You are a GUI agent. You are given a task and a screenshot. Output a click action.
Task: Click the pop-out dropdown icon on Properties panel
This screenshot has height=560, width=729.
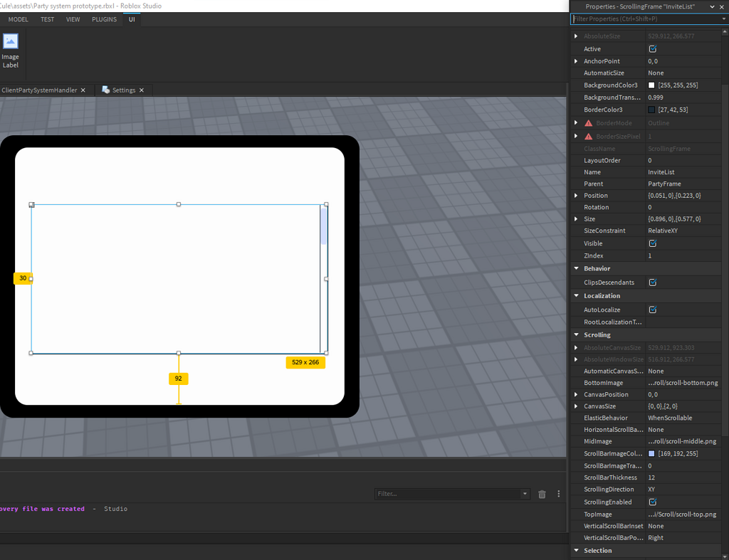click(x=712, y=6)
